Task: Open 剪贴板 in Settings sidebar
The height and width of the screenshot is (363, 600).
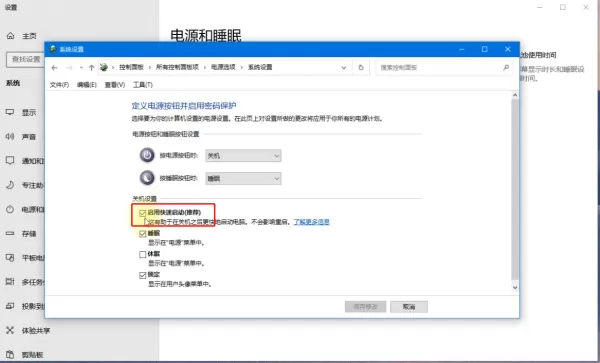Action: pyautogui.click(x=24, y=355)
